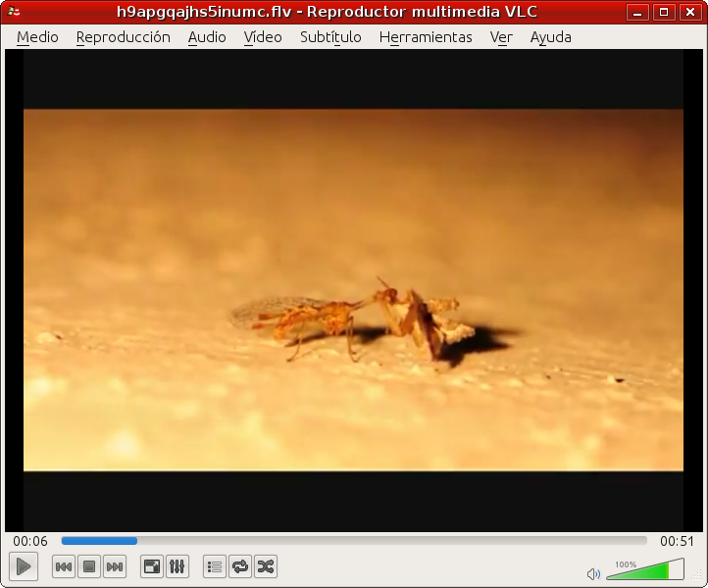Image resolution: width=708 pixels, height=588 pixels.
Task: Toggle fullscreen video mode
Action: [152, 566]
